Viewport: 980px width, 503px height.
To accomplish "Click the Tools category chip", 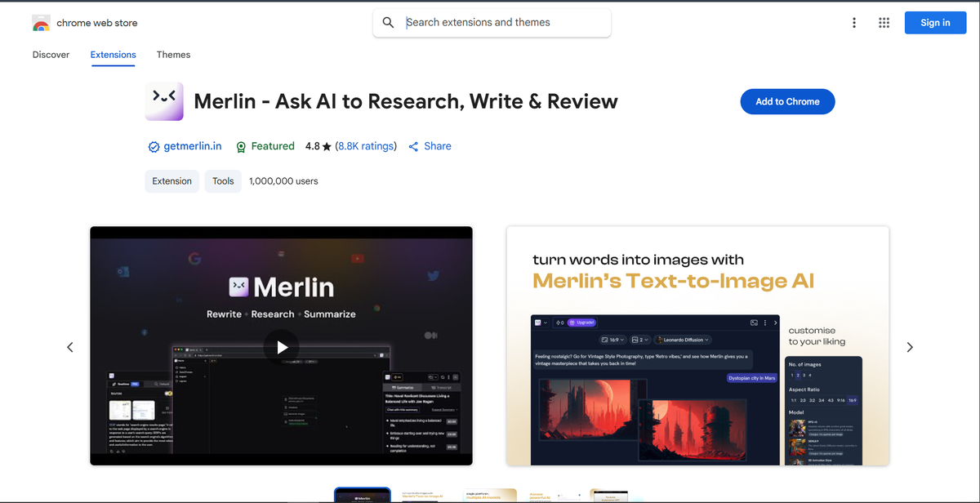I will (x=223, y=181).
